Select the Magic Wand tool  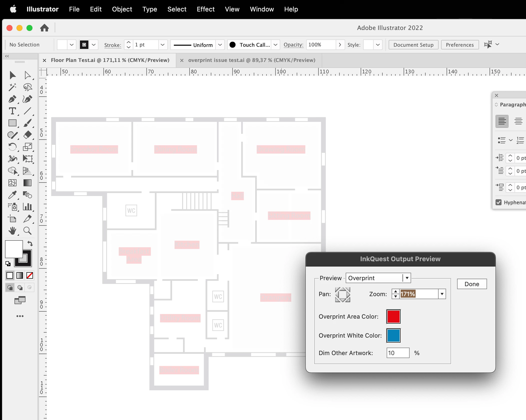coord(12,87)
